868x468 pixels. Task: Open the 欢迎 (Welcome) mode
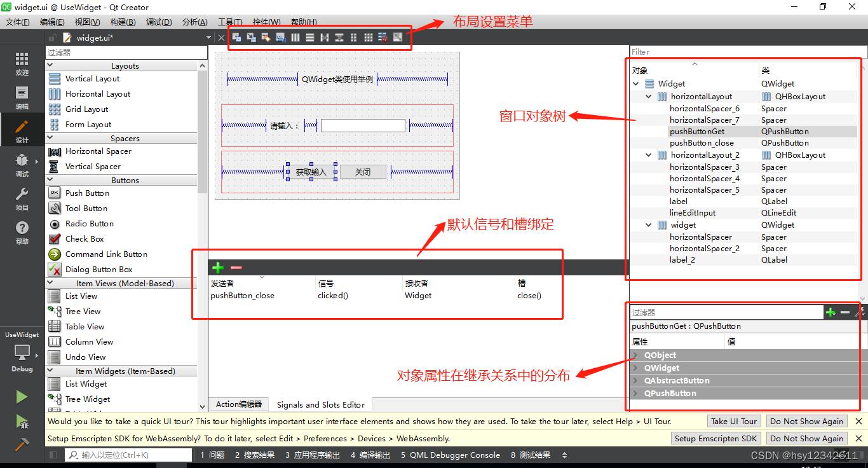(22, 64)
